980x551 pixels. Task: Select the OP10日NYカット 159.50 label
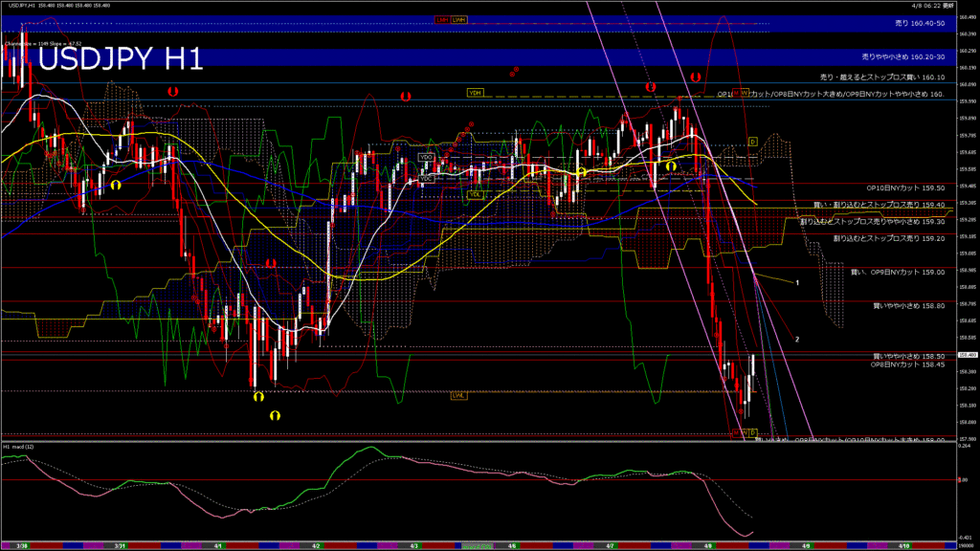(x=905, y=188)
